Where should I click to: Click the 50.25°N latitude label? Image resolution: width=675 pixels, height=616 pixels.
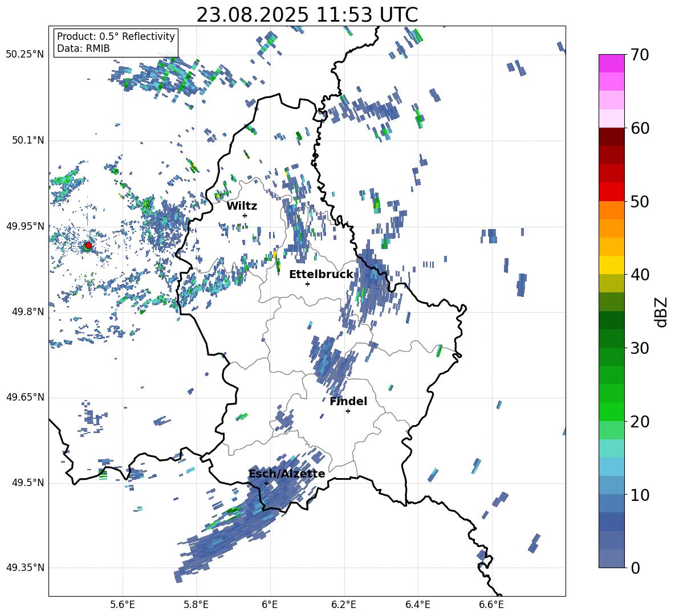coord(25,55)
